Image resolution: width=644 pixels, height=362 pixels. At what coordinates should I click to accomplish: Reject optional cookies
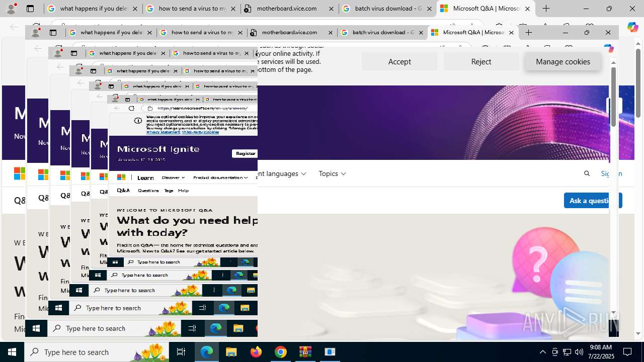pyautogui.click(x=481, y=61)
